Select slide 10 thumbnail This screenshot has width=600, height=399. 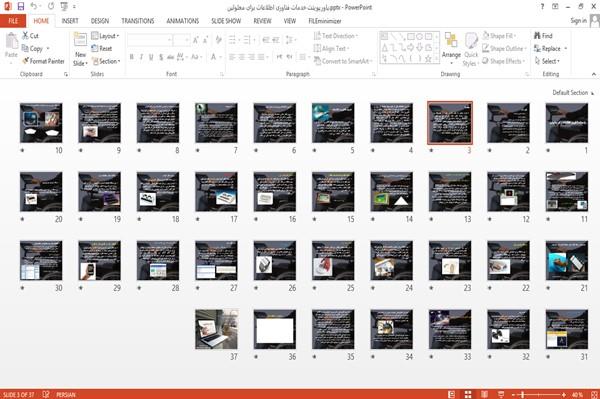(x=41, y=123)
